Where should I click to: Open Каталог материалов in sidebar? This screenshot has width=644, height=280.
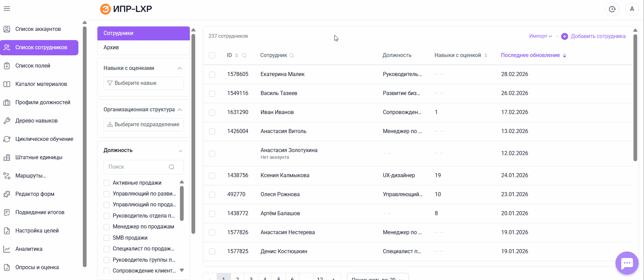tap(41, 84)
